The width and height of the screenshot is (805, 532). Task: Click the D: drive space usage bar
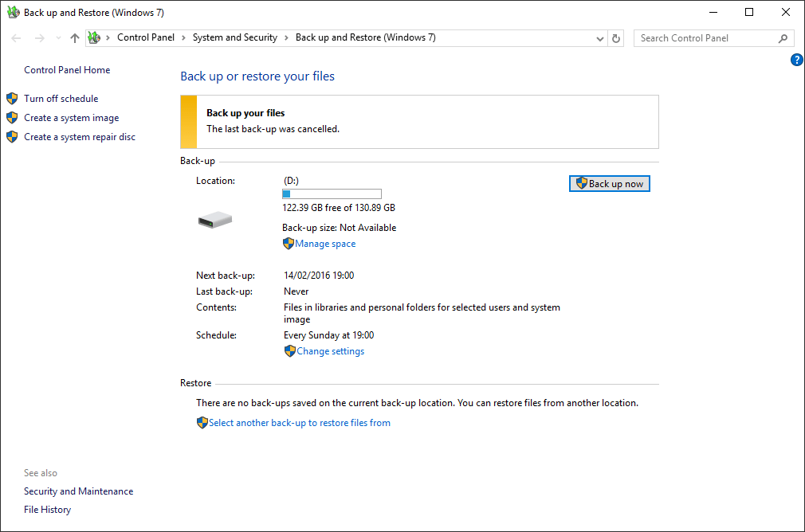332,194
